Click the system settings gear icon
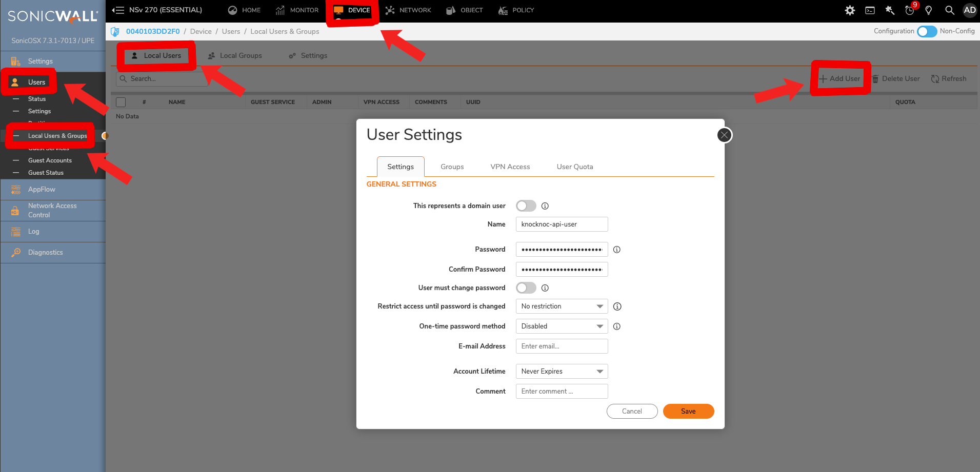Viewport: 980px width, 472px height. 850,10
